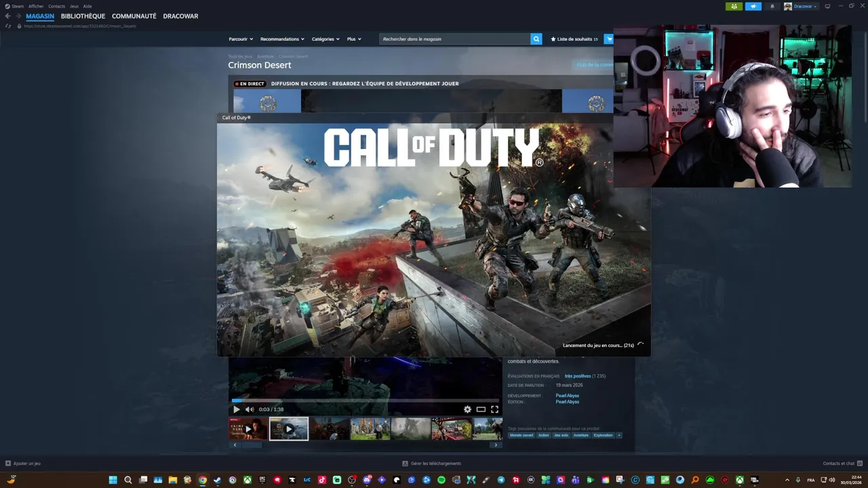Go back with the Steam back arrow

(7, 16)
